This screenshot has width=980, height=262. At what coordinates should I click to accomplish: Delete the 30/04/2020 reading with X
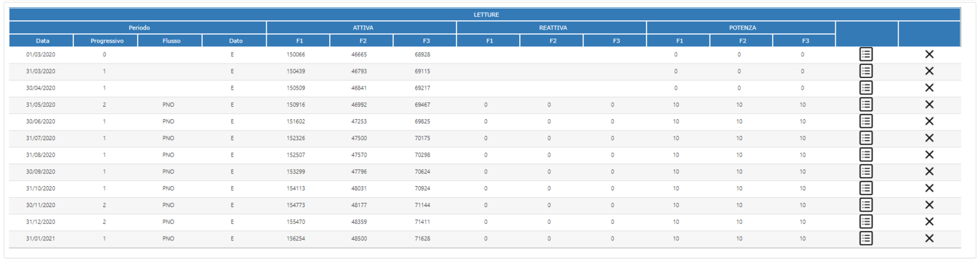coord(929,88)
